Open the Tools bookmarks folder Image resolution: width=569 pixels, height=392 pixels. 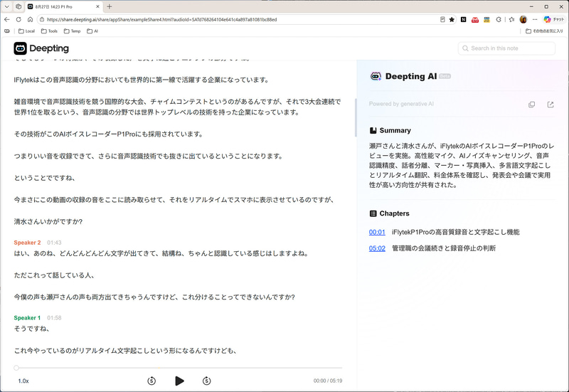[49, 31]
